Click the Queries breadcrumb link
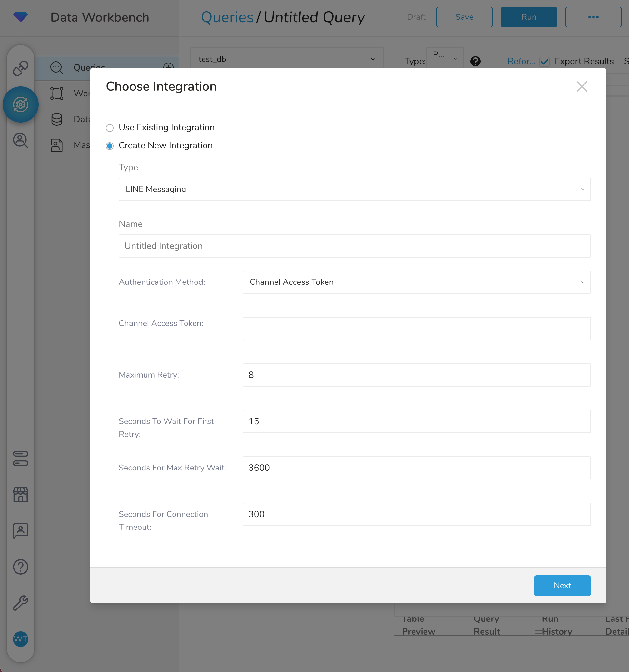The width and height of the screenshot is (629, 672). 227,17
